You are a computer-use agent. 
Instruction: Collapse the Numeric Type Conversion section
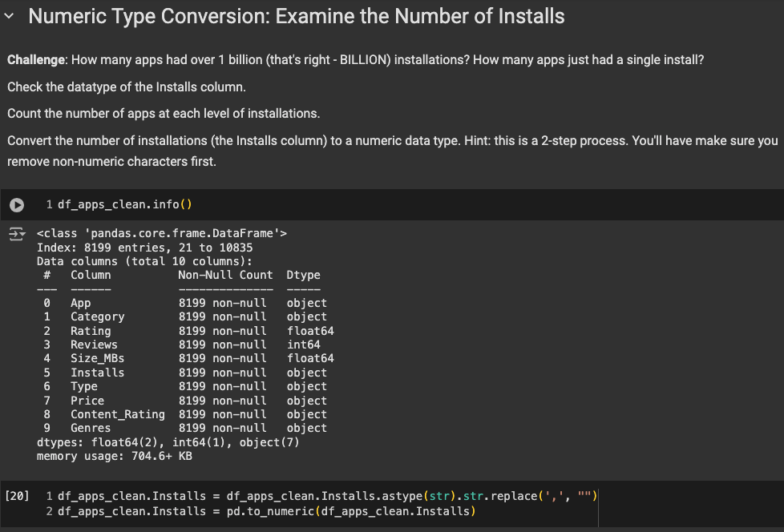tap(9, 16)
